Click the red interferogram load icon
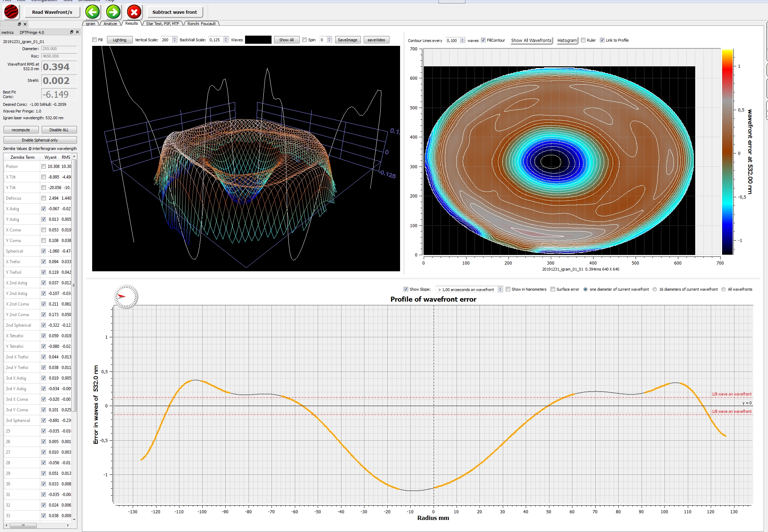This screenshot has height=532, width=768. (11, 12)
